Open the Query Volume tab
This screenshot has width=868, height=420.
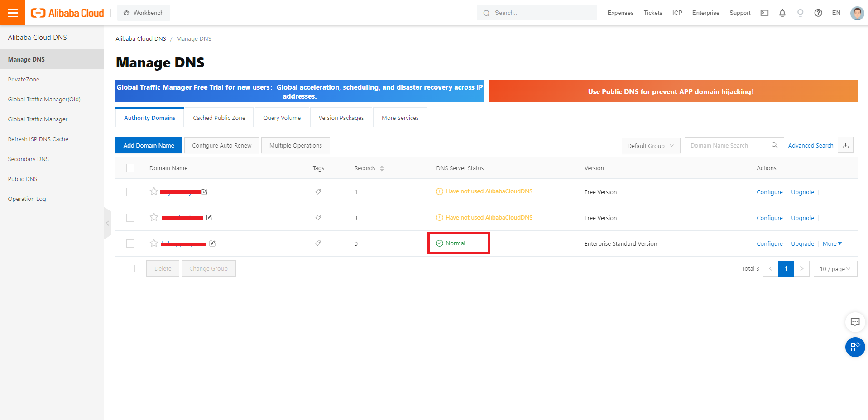tap(282, 118)
